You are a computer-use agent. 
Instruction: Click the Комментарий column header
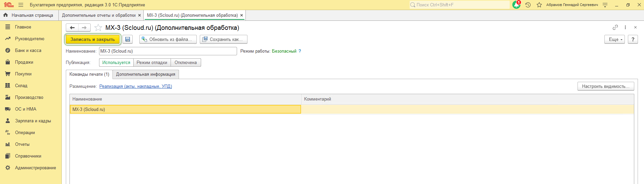click(467, 99)
